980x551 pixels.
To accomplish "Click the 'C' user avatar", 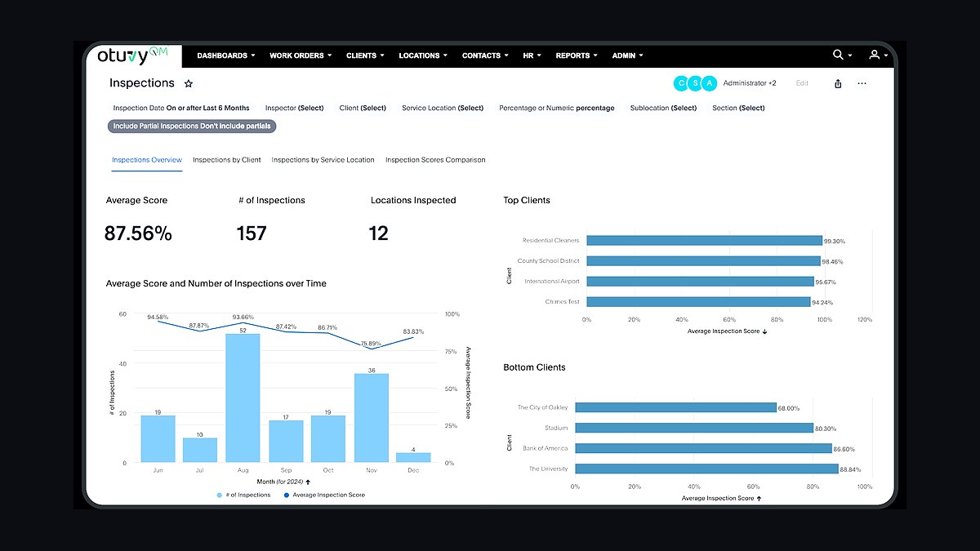I will click(x=681, y=83).
